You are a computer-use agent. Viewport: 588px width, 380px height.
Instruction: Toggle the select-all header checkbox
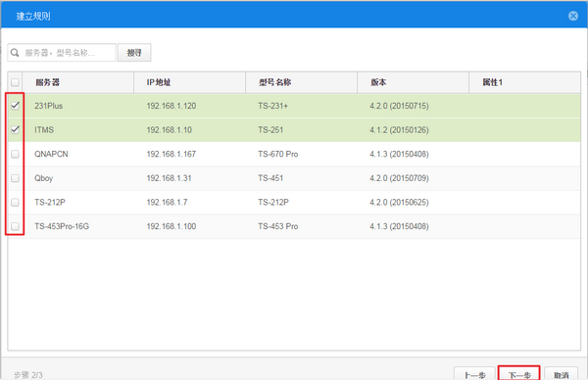coord(15,82)
